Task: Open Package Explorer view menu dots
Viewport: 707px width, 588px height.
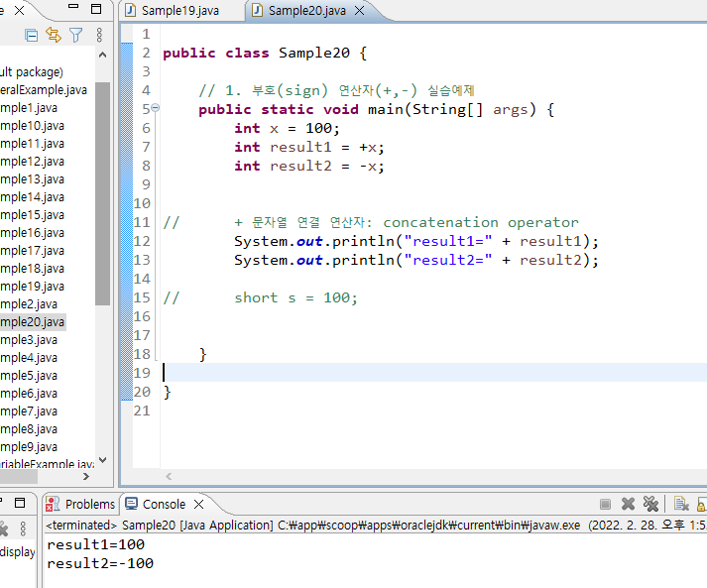Action: click(99, 35)
